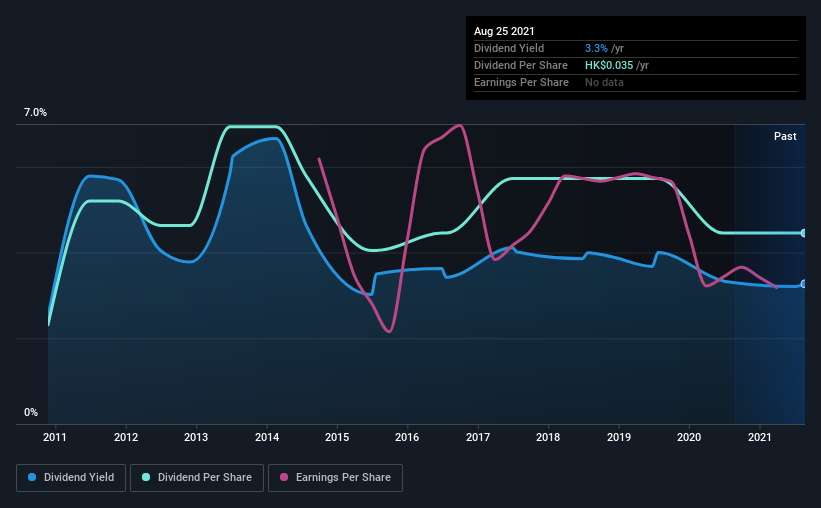Screen dimensions: 821x508
Task: Click the HK$0.035 dividend per share value
Action: 609,65
